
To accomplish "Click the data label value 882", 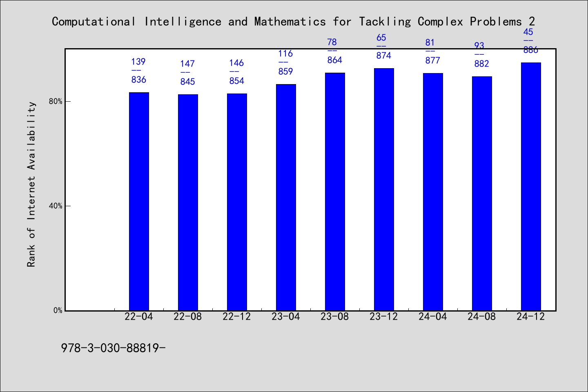I will 482,64.
